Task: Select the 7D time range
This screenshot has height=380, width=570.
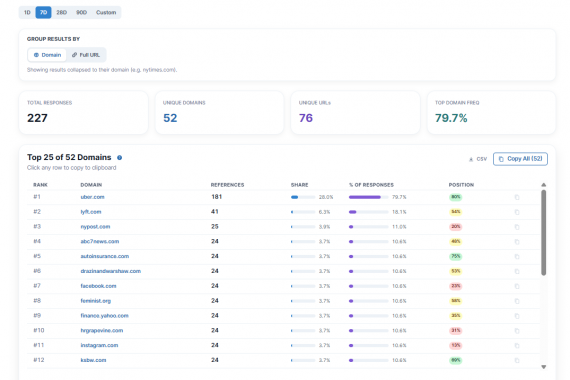Action: tap(43, 12)
